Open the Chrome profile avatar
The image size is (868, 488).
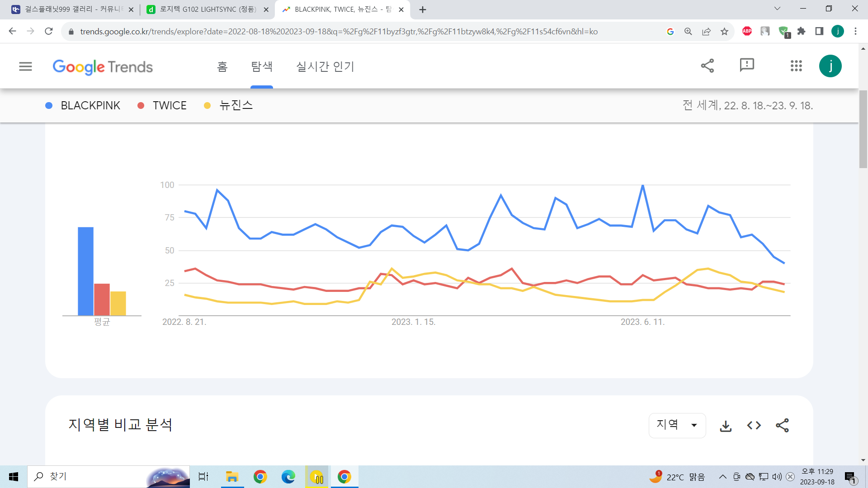[x=838, y=31]
